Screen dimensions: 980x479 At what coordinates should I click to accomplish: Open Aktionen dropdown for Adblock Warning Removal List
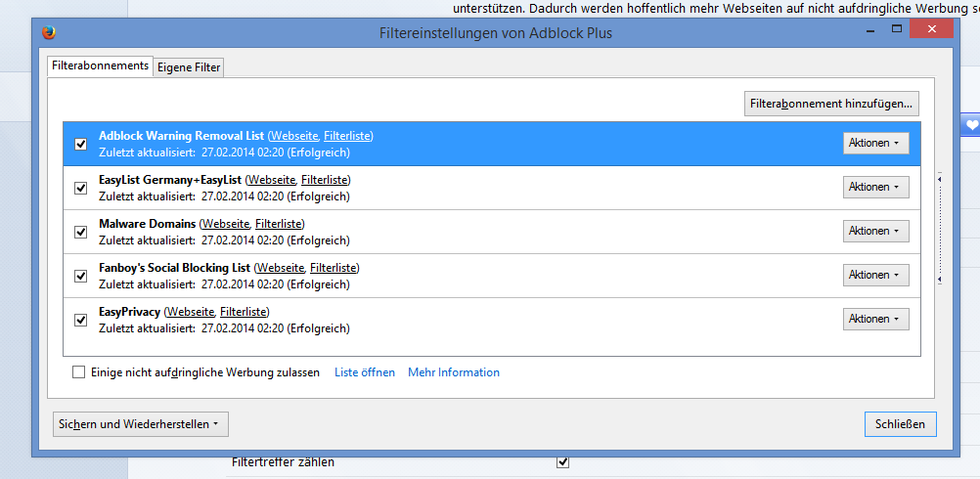(x=875, y=143)
